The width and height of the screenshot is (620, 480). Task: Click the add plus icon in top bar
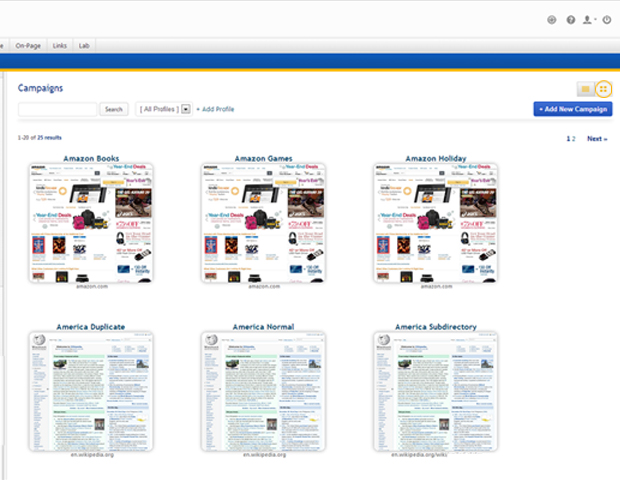(551, 20)
